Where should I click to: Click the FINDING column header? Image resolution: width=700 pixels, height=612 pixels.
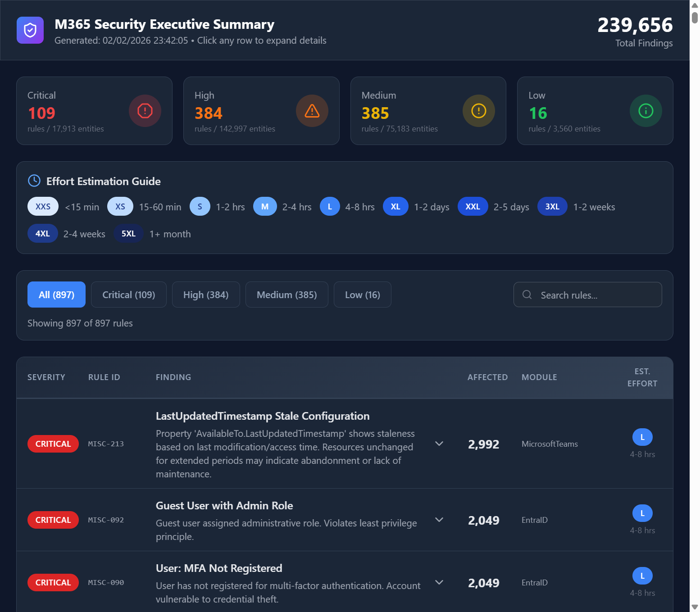point(173,377)
